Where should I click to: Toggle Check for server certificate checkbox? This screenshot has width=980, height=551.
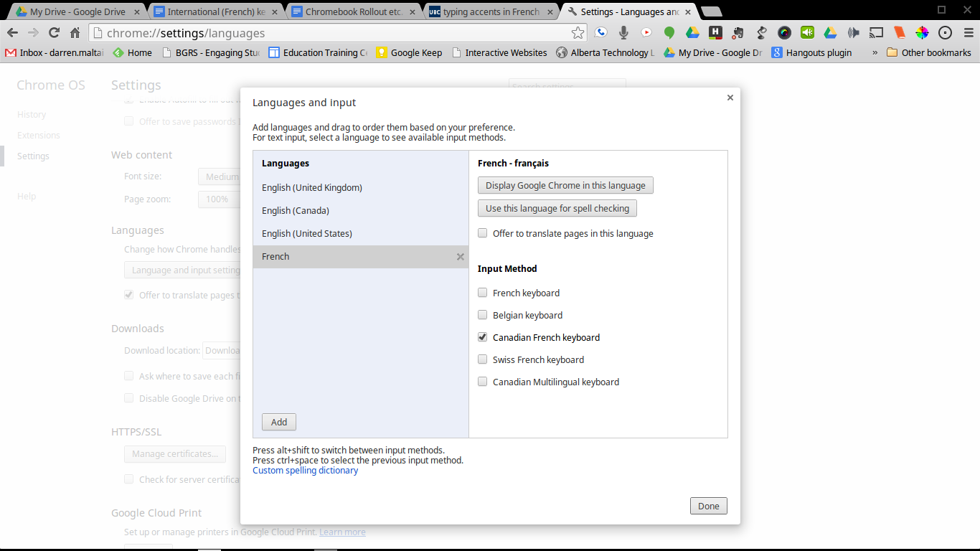click(129, 479)
